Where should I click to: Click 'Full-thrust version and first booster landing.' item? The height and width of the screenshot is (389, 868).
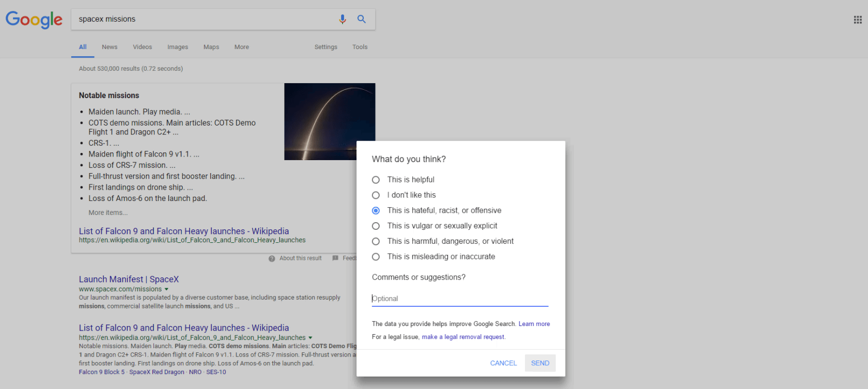(x=166, y=177)
